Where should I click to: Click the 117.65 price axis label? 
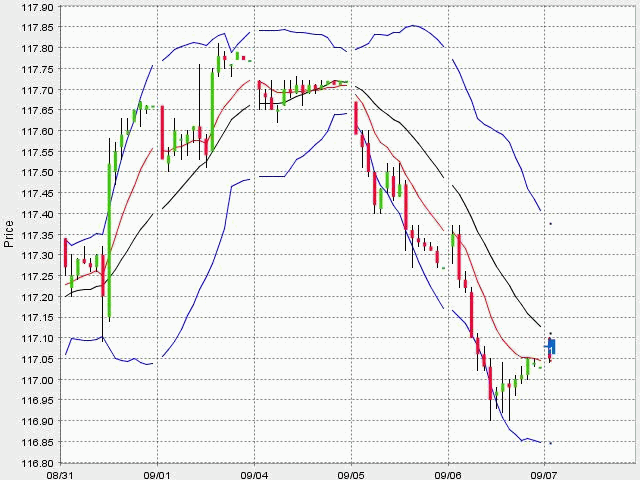pyautogui.click(x=37, y=110)
